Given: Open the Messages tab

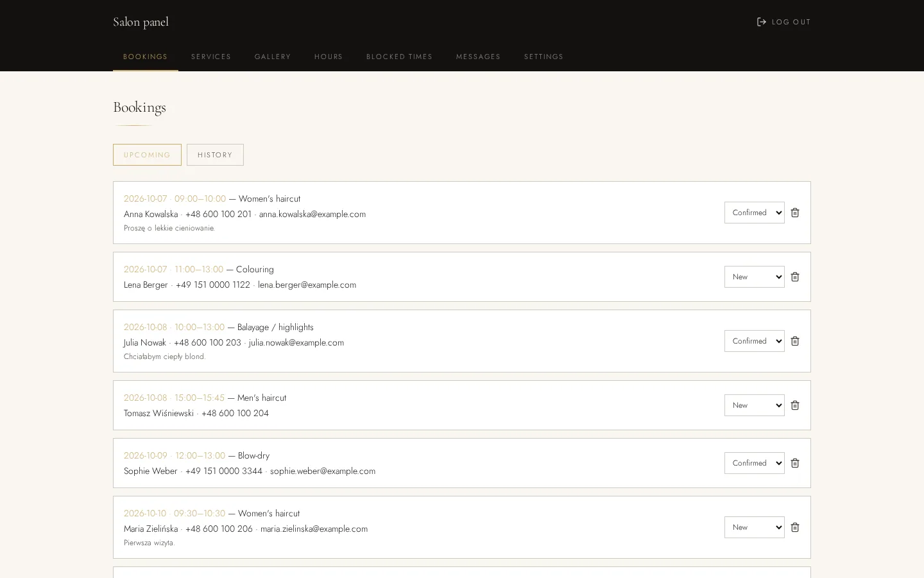Looking at the screenshot, I should pyautogui.click(x=478, y=57).
